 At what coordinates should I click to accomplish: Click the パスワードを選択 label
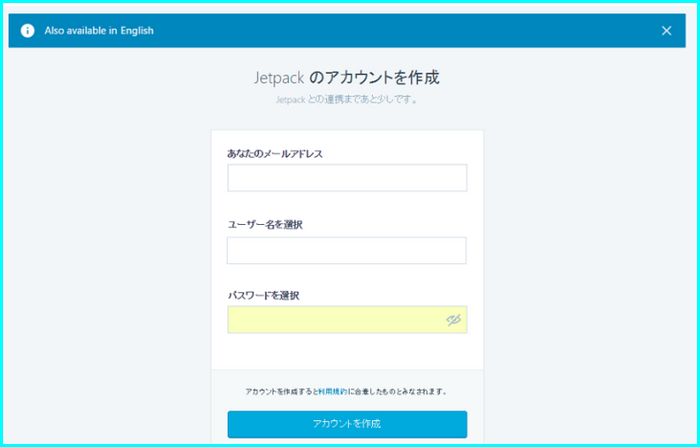click(263, 296)
